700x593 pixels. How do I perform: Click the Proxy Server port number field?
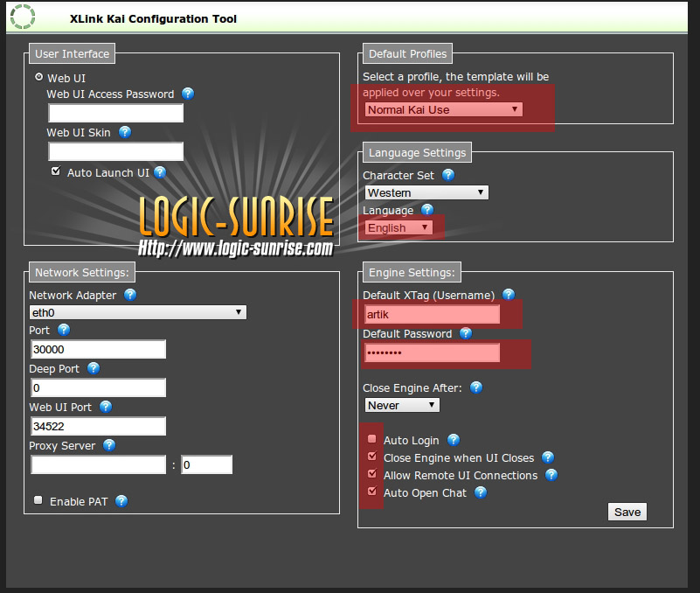pyautogui.click(x=207, y=464)
